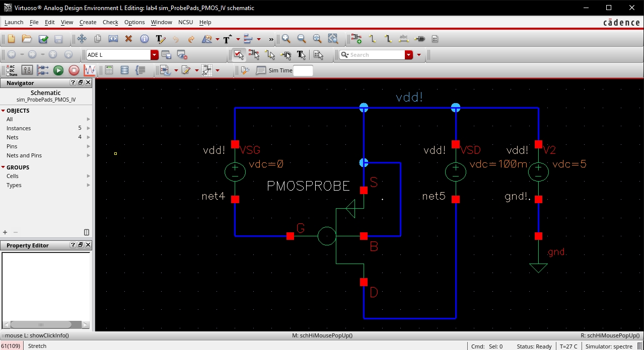The width and height of the screenshot is (644, 350).
Task: Click the Sim Time input field
Action: (303, 70)
